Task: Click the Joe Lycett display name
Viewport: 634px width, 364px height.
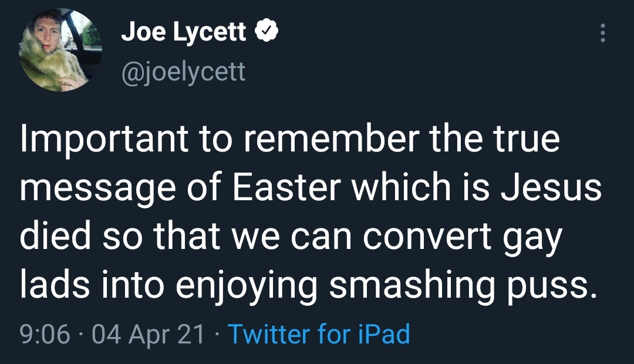Action: pos(183,32)
